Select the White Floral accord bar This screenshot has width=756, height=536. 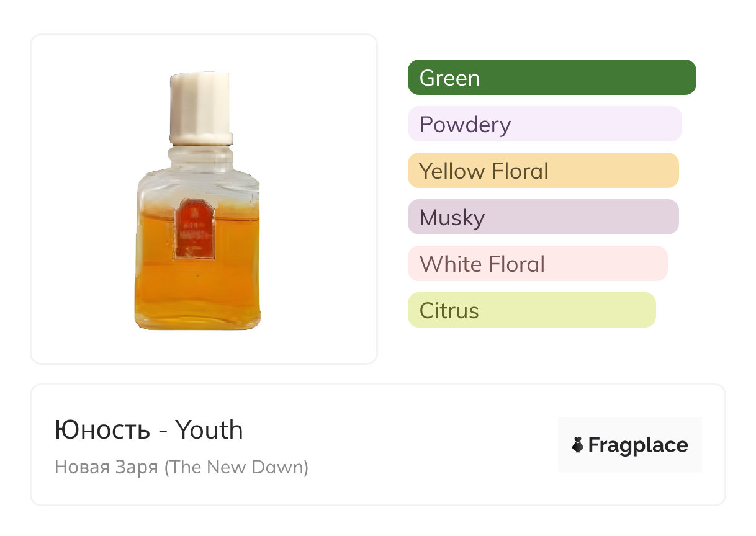537,264
